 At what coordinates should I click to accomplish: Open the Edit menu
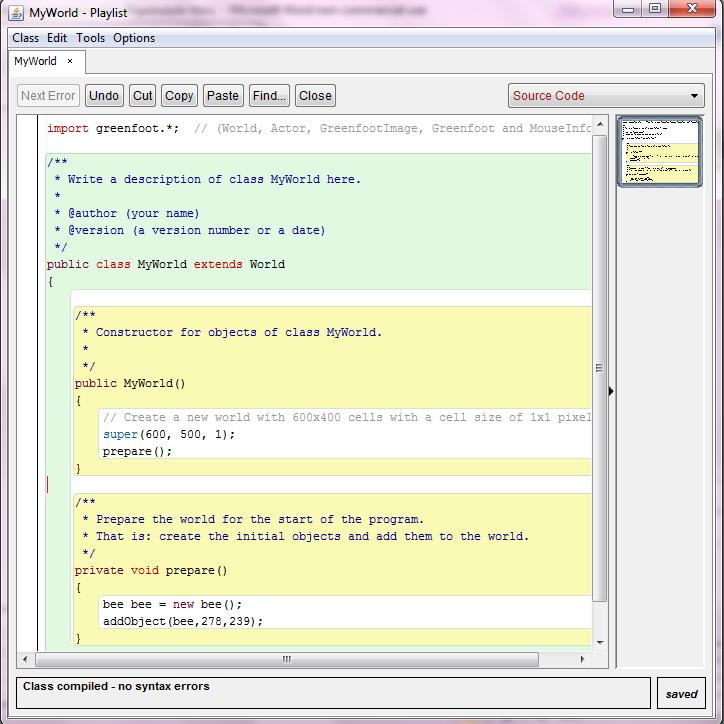click(57, 38)
